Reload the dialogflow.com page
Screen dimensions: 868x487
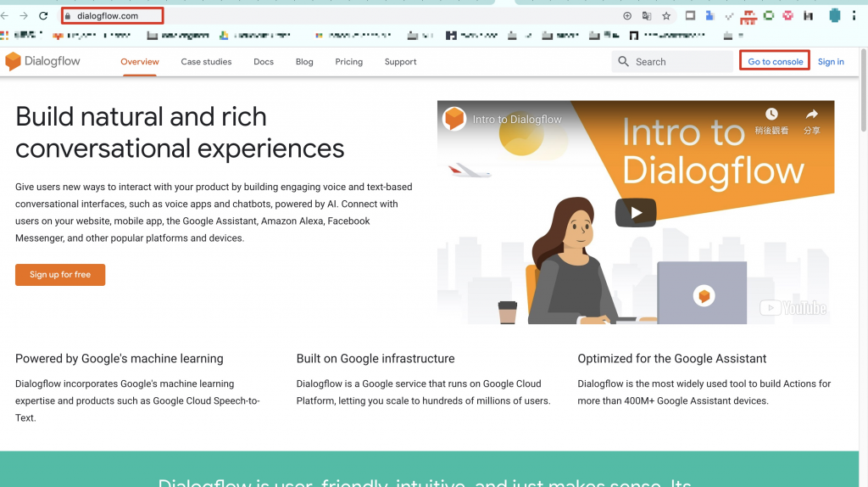(43, 15)
